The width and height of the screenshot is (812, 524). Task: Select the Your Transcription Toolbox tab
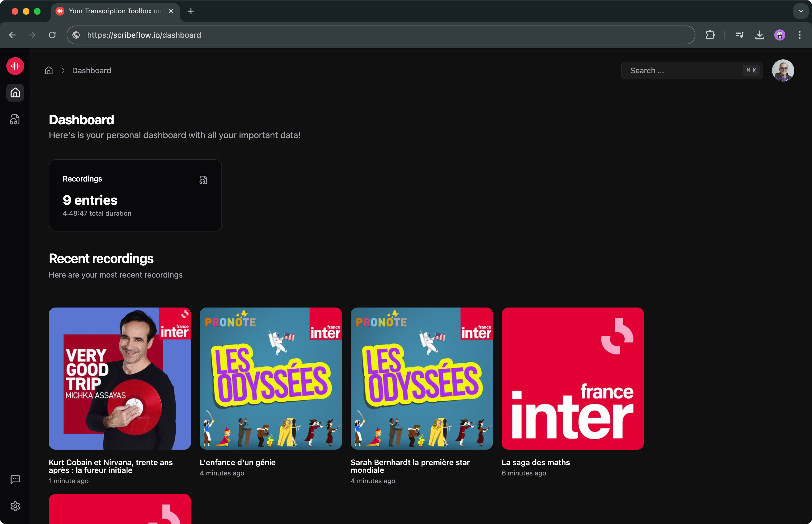[115, 11]
